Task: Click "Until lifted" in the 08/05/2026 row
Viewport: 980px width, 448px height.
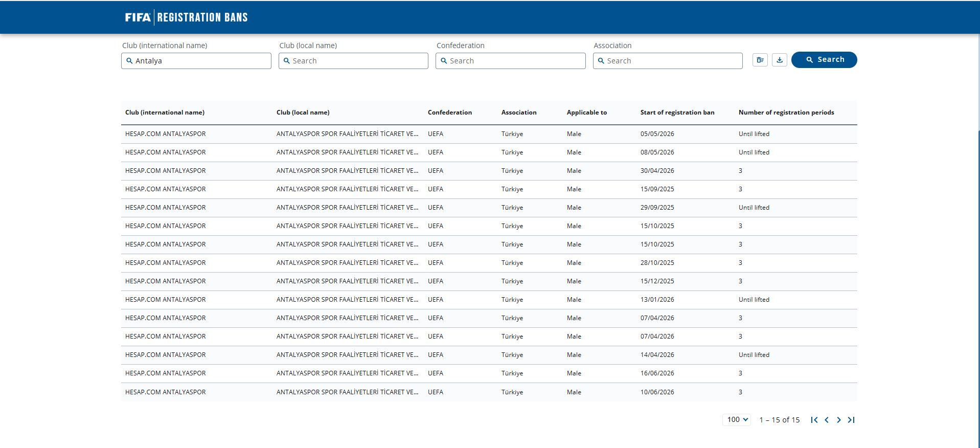Action: (754, 152)
